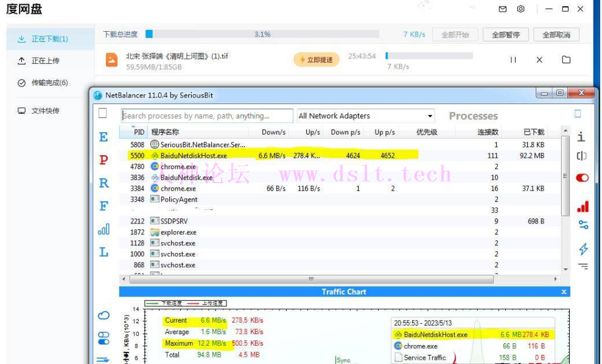Screen dimensions: 602x364
Task: Click the orange 立即提速 button
Action: point(317,60)
